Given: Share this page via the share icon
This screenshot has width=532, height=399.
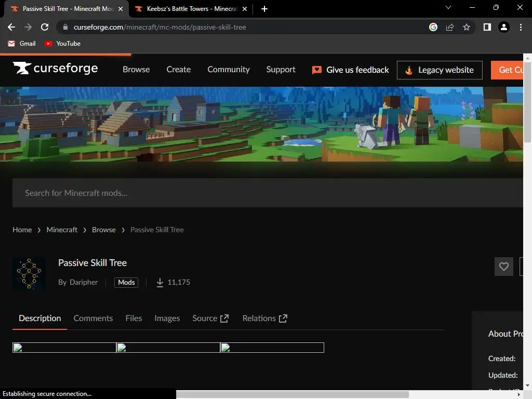Looking at the screenshot, I should (450, 27).
